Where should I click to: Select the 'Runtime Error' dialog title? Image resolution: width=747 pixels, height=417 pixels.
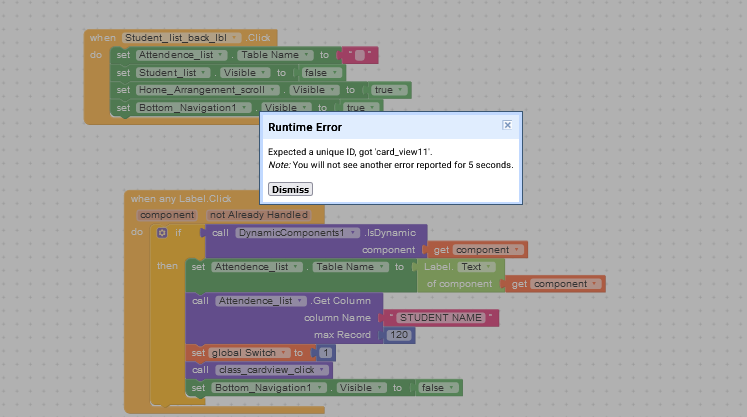(x=305, y=127)
